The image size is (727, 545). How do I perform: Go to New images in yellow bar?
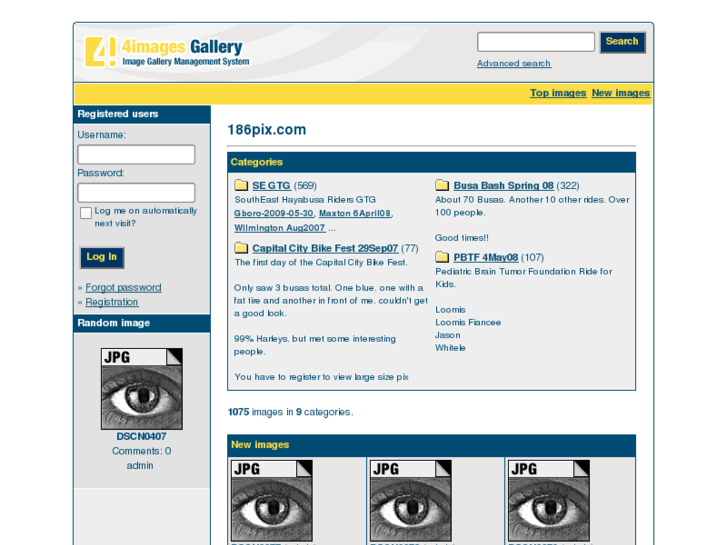(620, 93)
